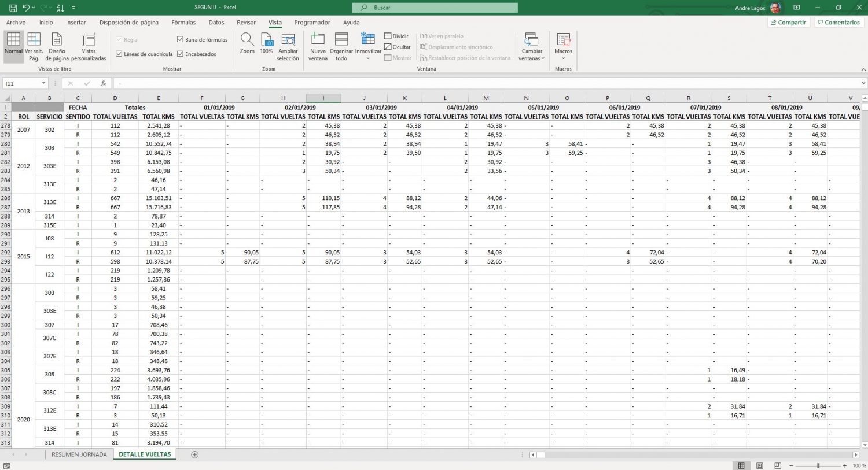868x470 pixels.
Task: Click the Redo arrow icon
Action: click(44, 8)
